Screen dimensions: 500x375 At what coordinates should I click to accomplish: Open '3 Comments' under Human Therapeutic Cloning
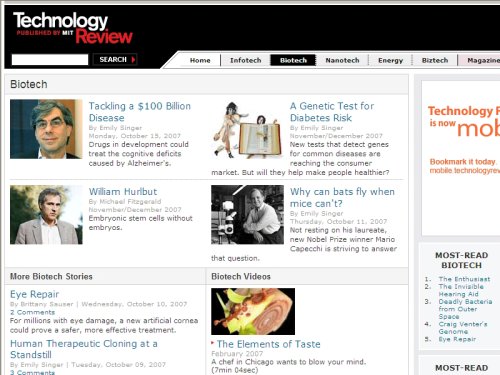(x=32, y=372)
